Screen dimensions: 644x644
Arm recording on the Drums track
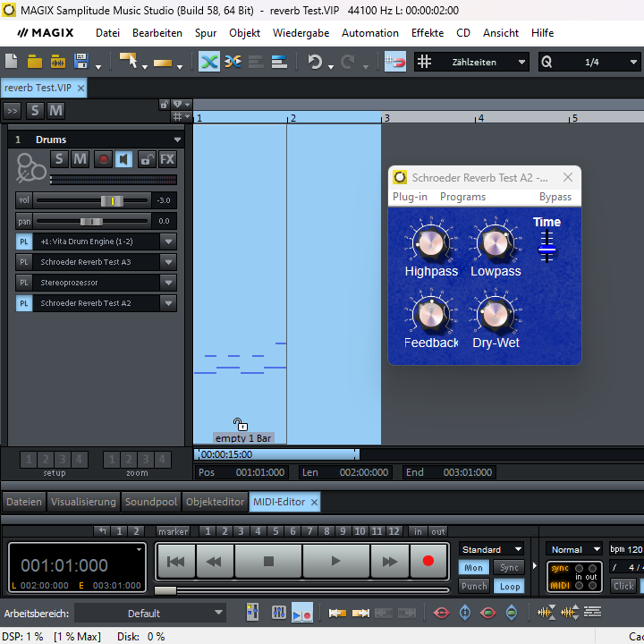(x=104, y=159)
